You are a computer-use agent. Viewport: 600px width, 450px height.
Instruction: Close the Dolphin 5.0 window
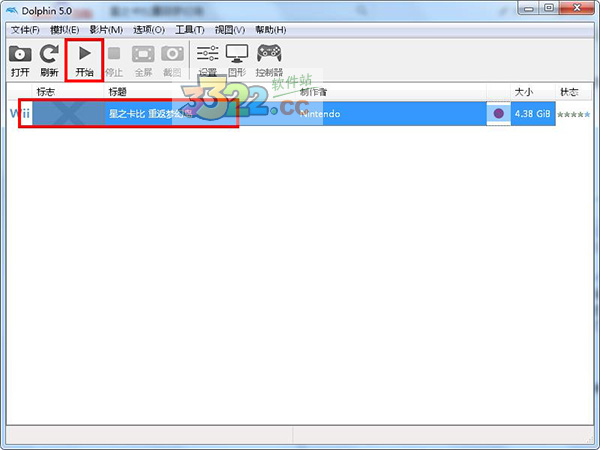(x=577, y=8)
